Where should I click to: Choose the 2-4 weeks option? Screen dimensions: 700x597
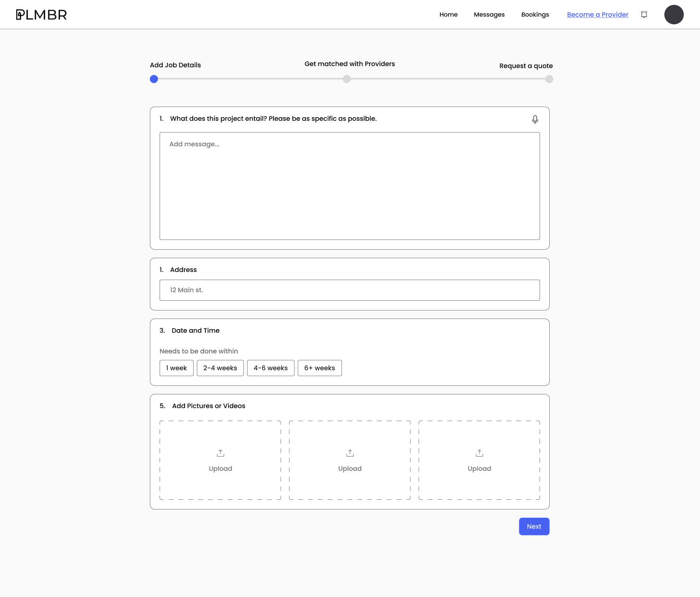(220, 368)
